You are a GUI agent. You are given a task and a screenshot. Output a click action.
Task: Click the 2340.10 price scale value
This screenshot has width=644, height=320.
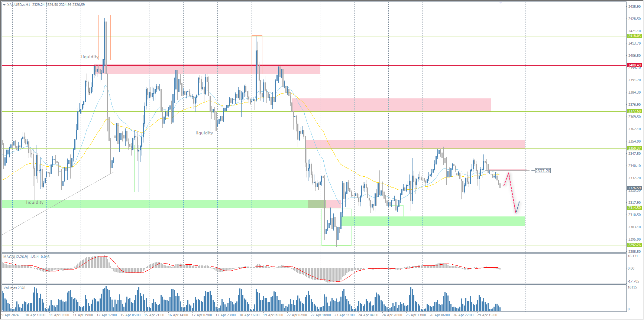point(634,166)
